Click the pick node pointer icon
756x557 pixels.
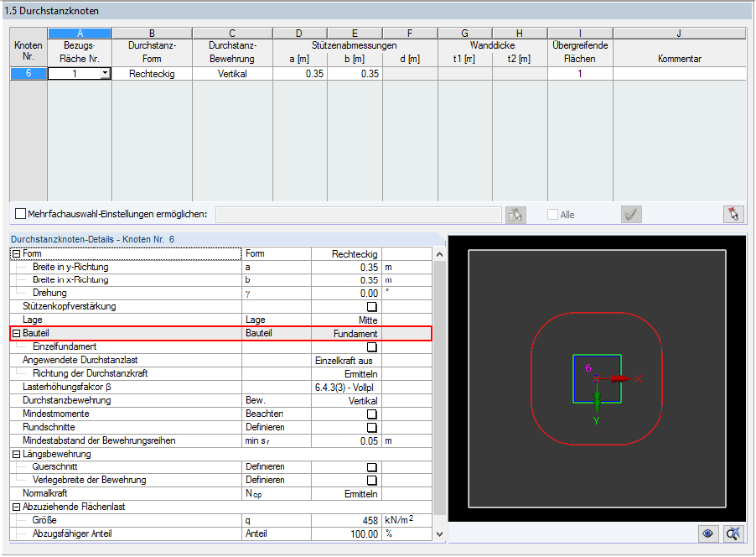click(733, 214)
